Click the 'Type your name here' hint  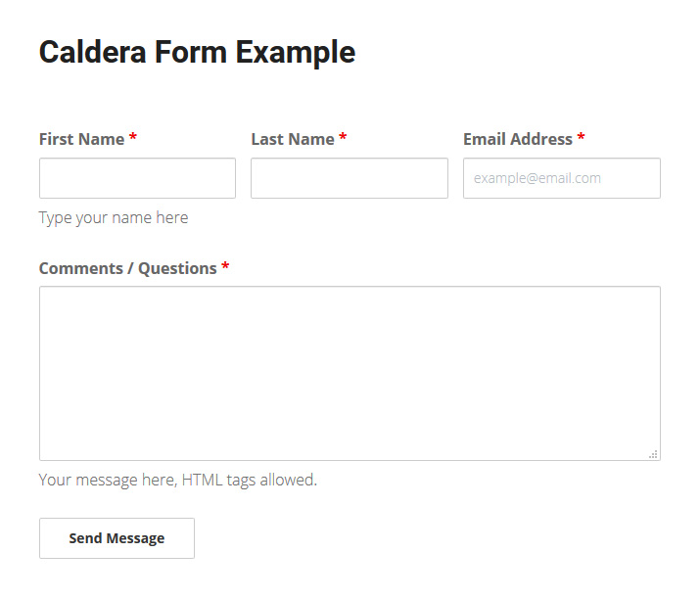click(114, 217)
